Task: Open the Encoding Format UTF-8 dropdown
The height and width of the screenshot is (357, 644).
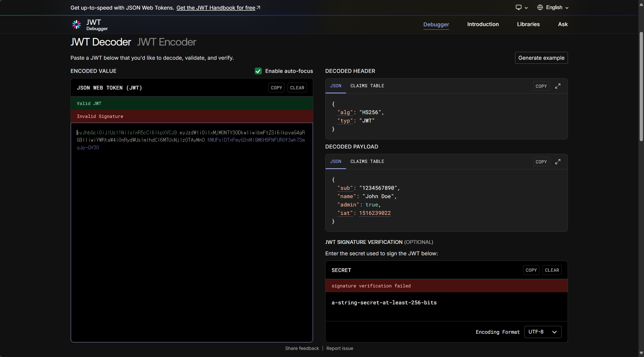Action: tap(543, 332)
